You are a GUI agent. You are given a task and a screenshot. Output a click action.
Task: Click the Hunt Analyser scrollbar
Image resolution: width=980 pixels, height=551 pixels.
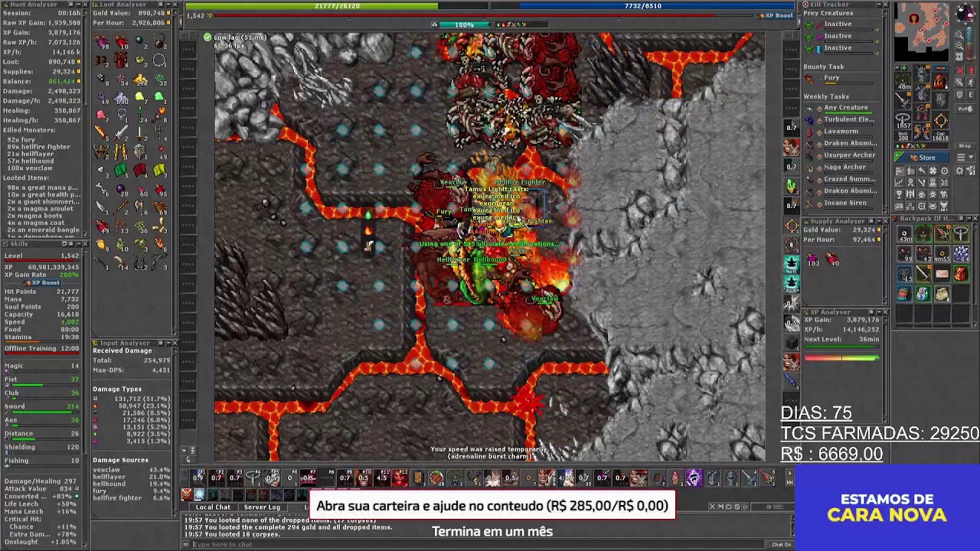click(x=84, y=122)
